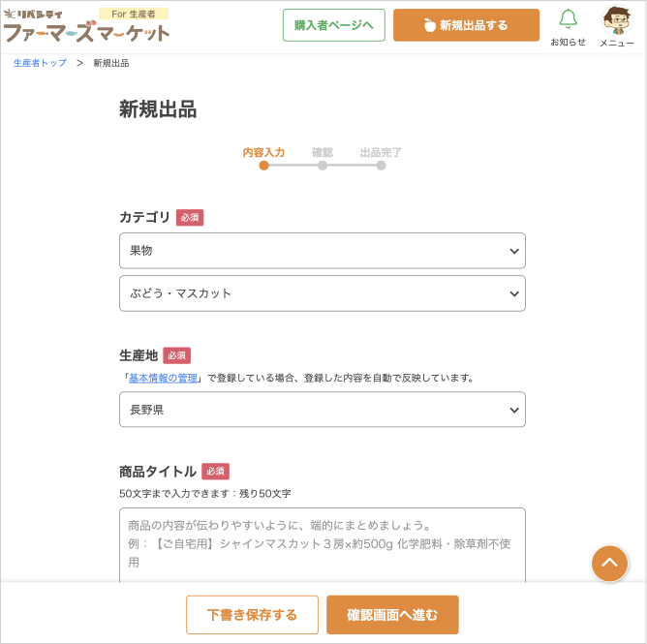Click the 新規出品 breadcrumb item
The height and width of the screenshot is (644, 647).
click(x=110, y=63)
